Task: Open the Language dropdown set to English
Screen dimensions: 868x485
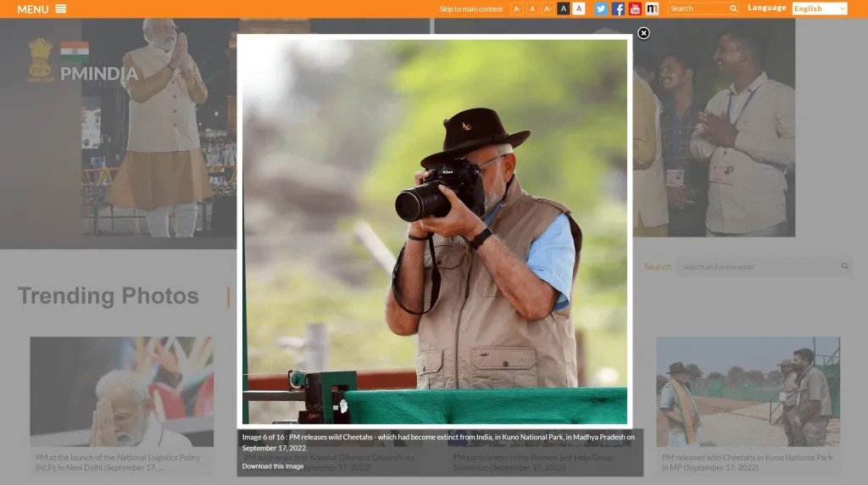Action: (x=820, y=8)
